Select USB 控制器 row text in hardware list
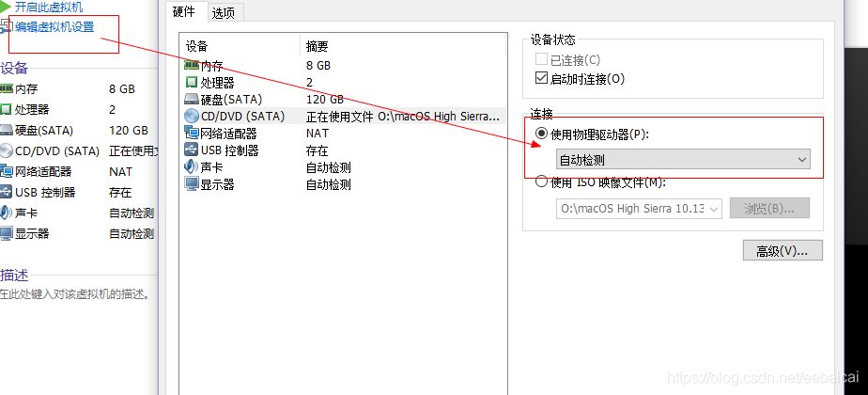This screenshot has height=395, width=868. (230, 150)
